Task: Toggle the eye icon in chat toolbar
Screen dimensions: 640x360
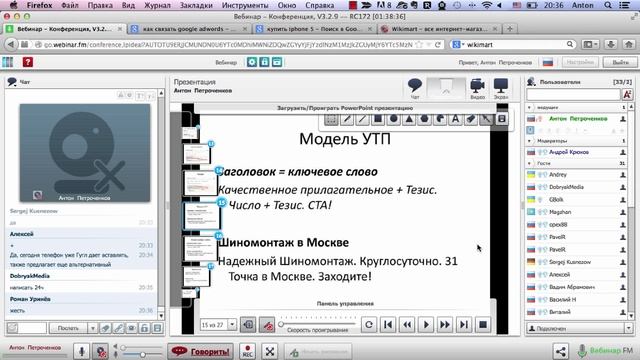Action: coord(131,328)
